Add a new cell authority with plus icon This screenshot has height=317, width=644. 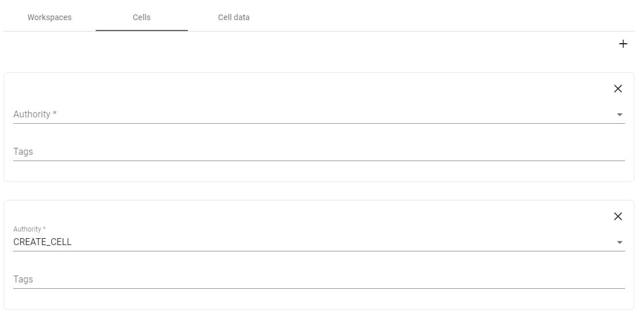(623, 44)
